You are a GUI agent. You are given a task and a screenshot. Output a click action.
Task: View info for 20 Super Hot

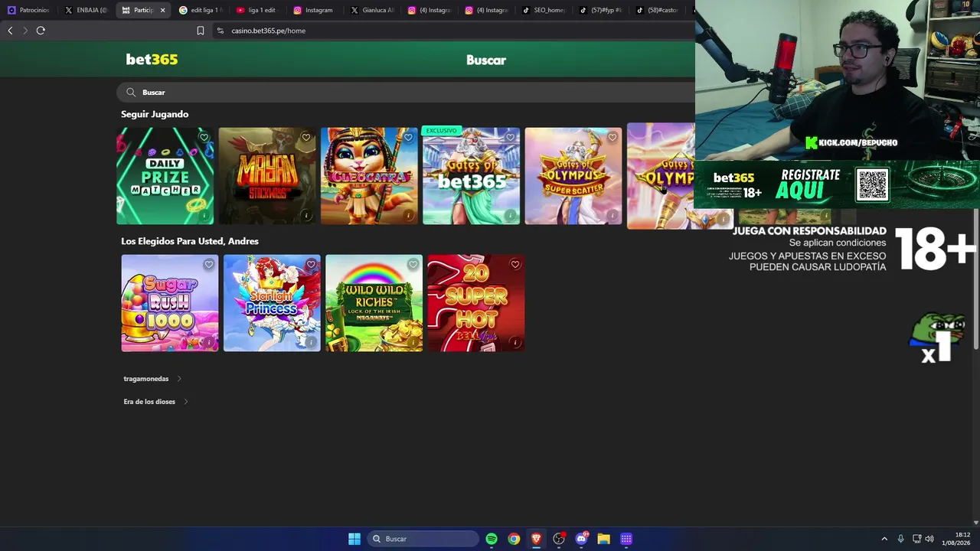click(514, 343)
